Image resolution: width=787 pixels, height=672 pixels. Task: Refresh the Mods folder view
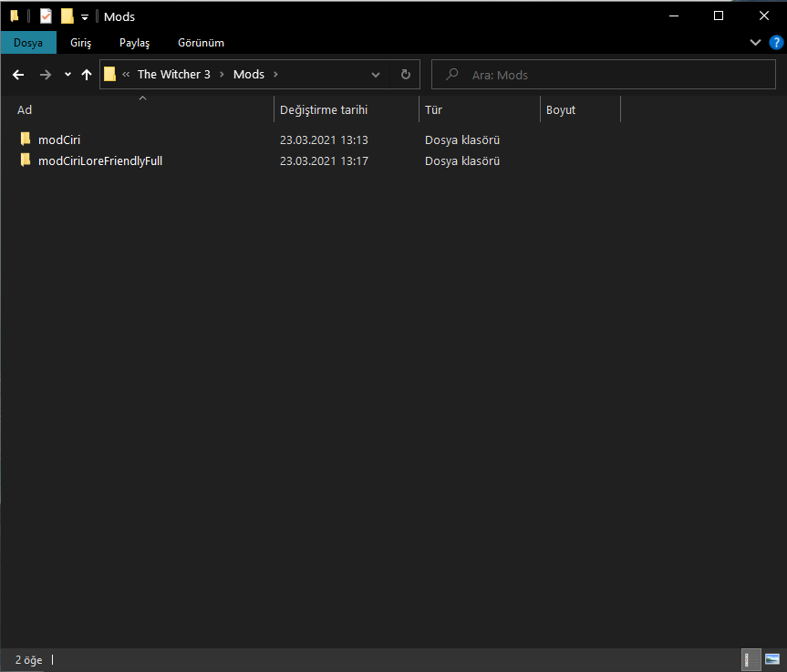tap(406, 75)
